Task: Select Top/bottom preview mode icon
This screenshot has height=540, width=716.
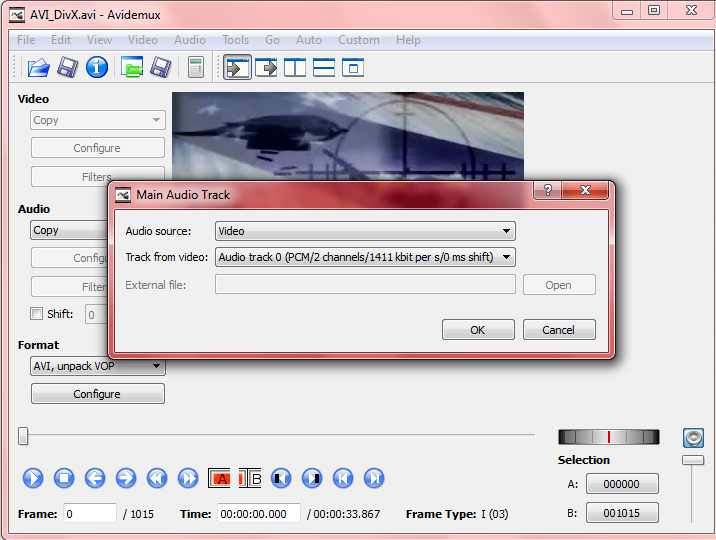Action: [324, 68]
